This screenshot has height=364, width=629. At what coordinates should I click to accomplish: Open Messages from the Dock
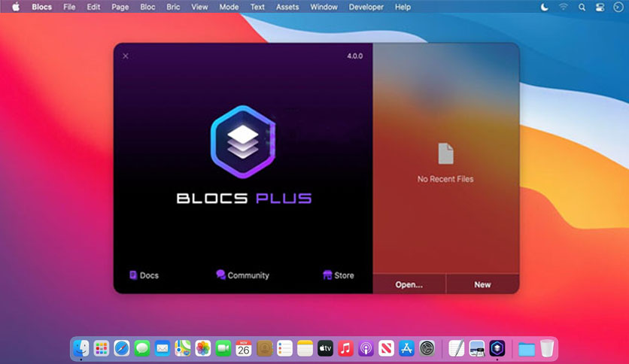click(x=142, y=348)
